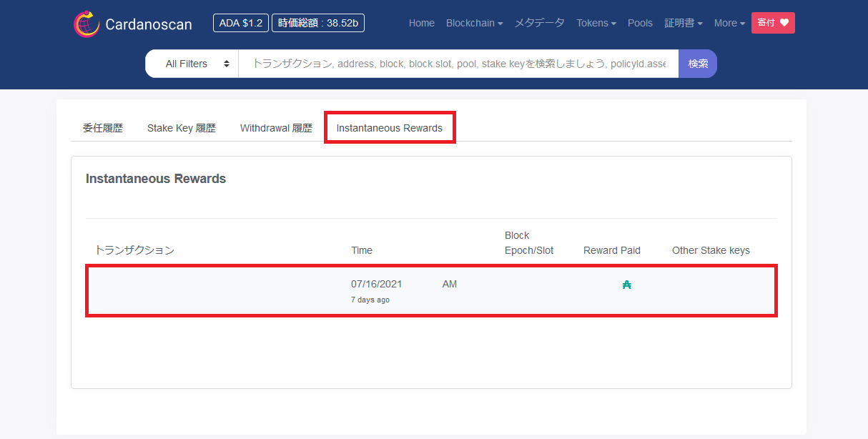Click the heart donate button
The image size is (868, 439).
[773, 23]
